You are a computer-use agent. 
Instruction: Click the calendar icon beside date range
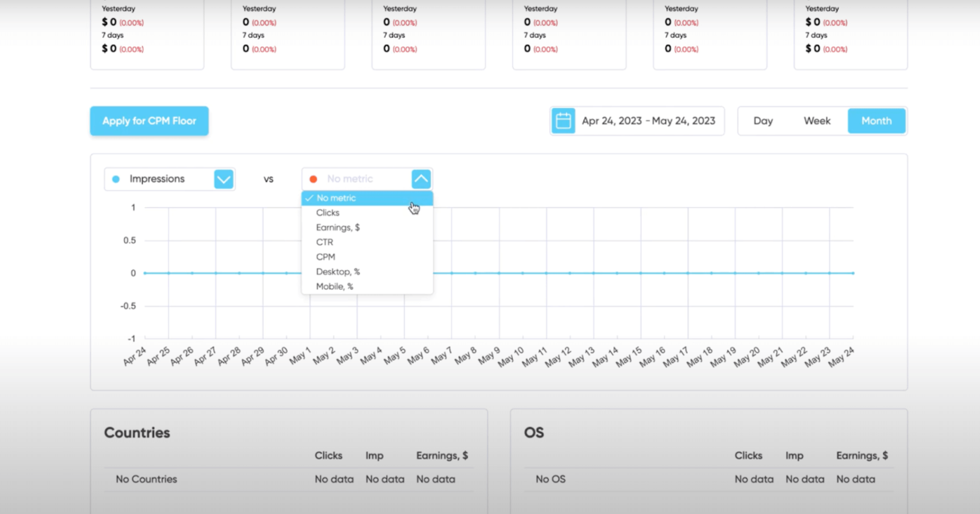pos(563,121)
